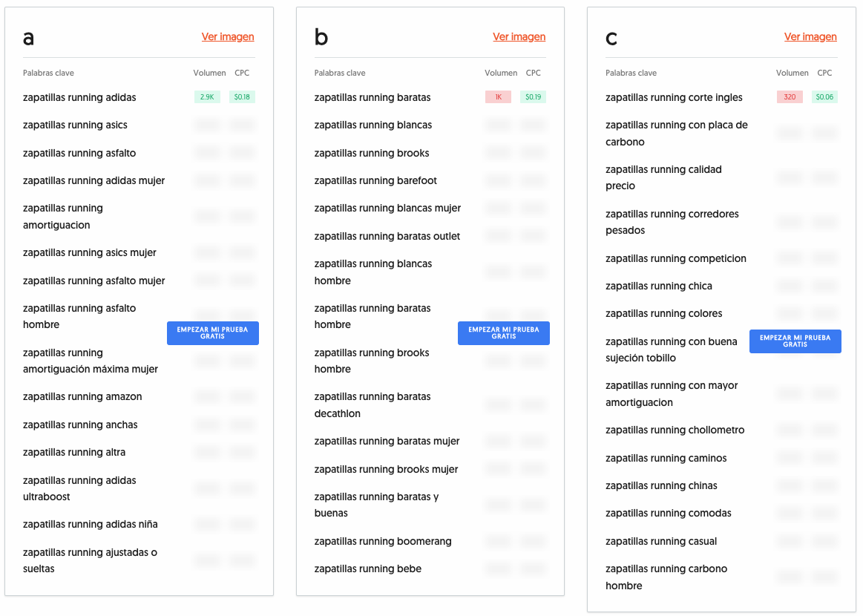Open 'Ver imagen' link in card c
The image size is (863, 616).
coord(810,37)
